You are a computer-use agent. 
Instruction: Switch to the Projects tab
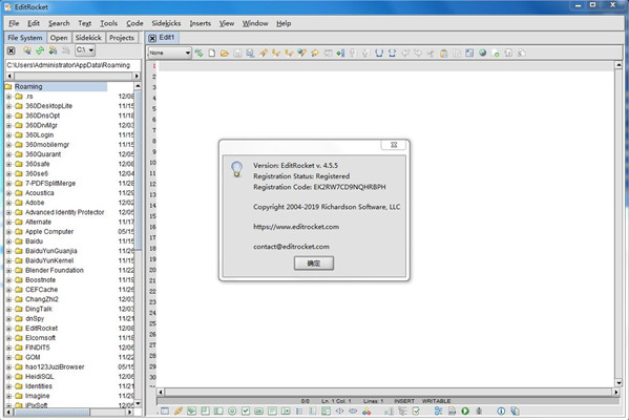coord(121,37)
